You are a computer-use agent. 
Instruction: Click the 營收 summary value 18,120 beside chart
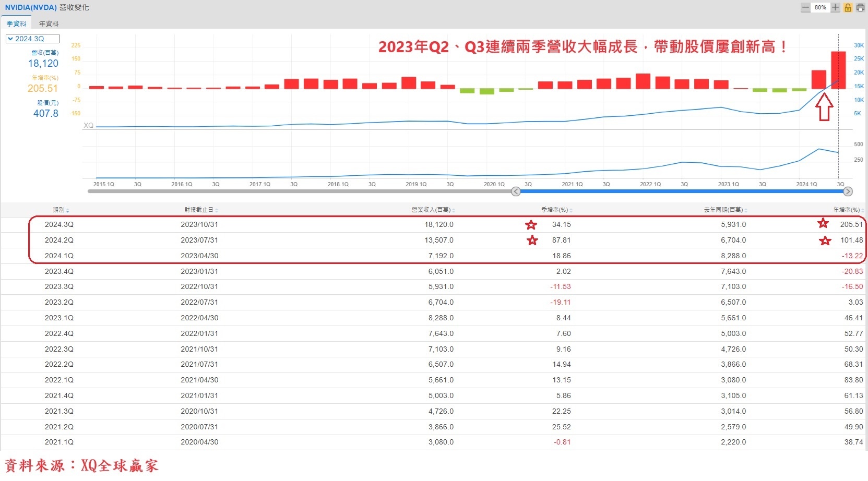pos(43,63)
